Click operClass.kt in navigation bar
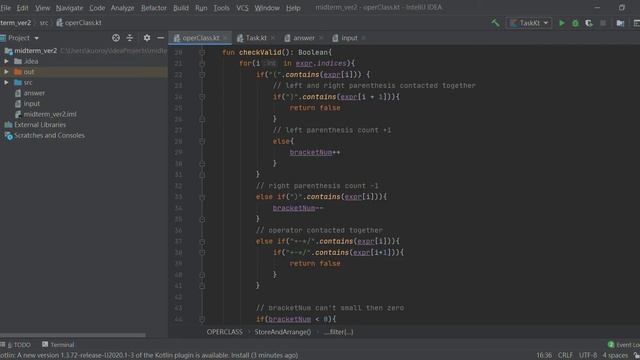 pyautogui.click(x=79, y=23)
